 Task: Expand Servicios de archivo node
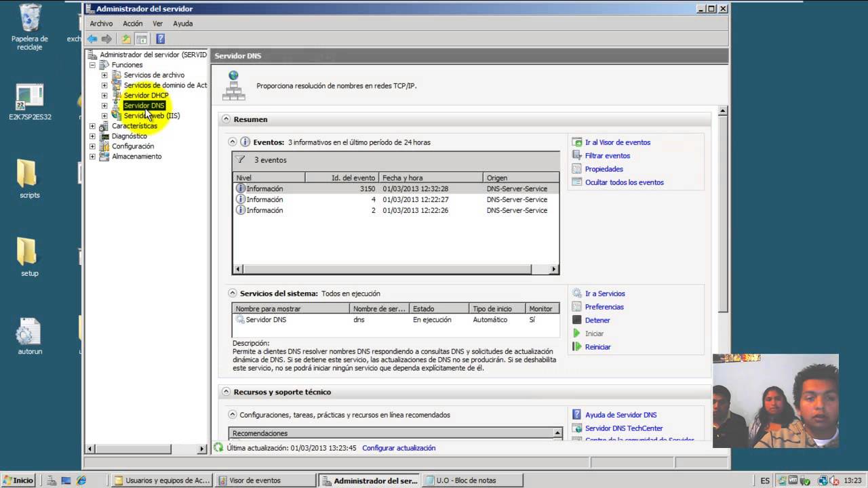tap(104, 75)
